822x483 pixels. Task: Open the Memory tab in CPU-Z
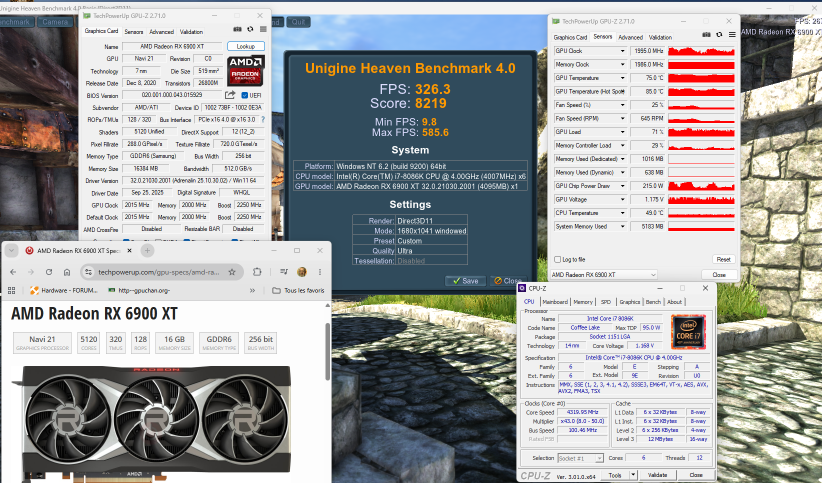[x=582, y=302]
